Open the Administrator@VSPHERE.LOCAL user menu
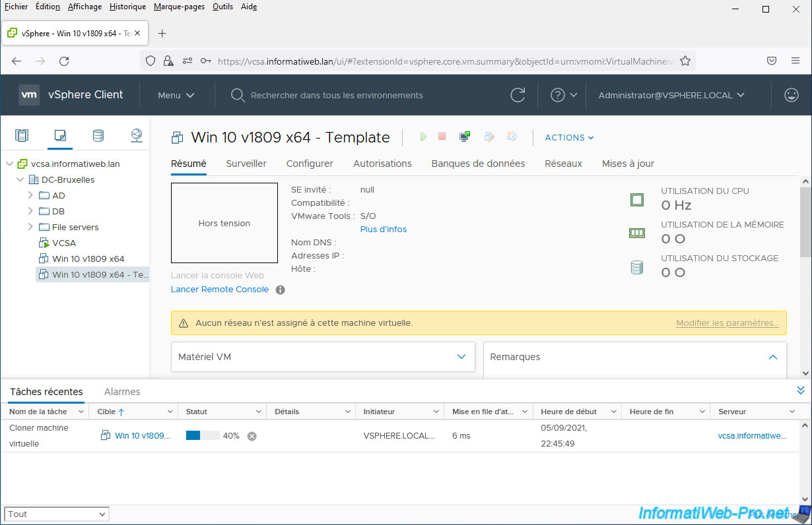The height and width of the screenshot is (525, 812). [x=671, y=95]
